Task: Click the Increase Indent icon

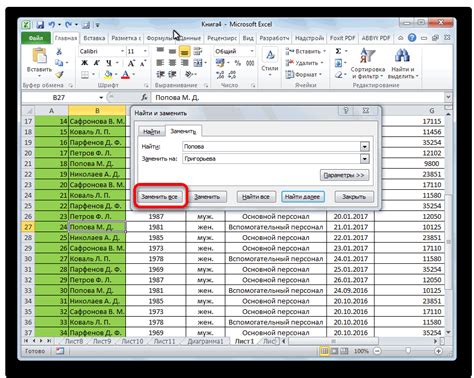Action: click(x=172, y=74)
